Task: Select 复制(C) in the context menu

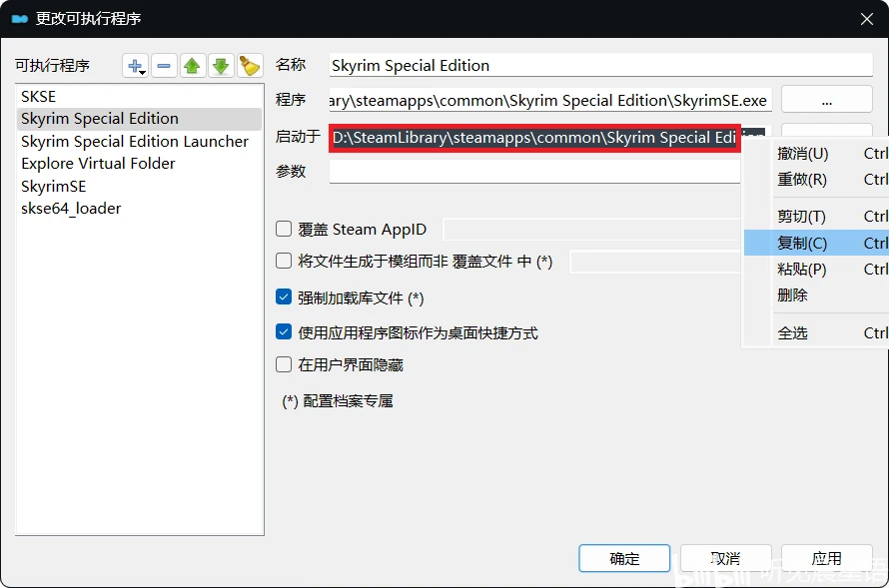Action: point(816,243)
